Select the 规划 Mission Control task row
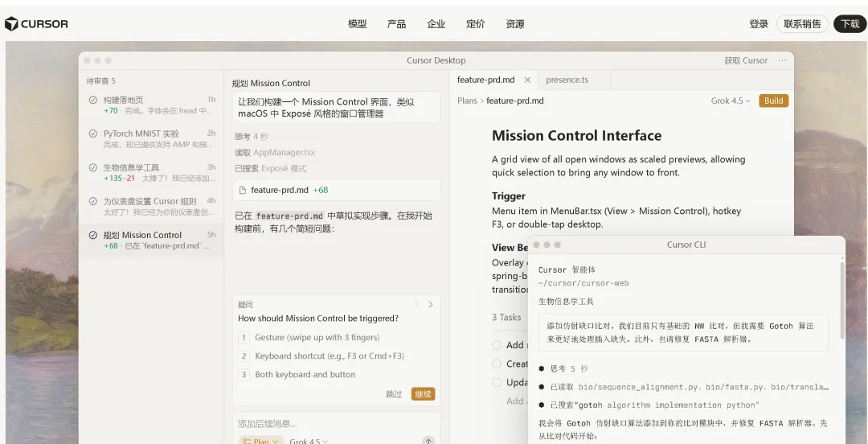868x444 pixels. click(151, 240)
